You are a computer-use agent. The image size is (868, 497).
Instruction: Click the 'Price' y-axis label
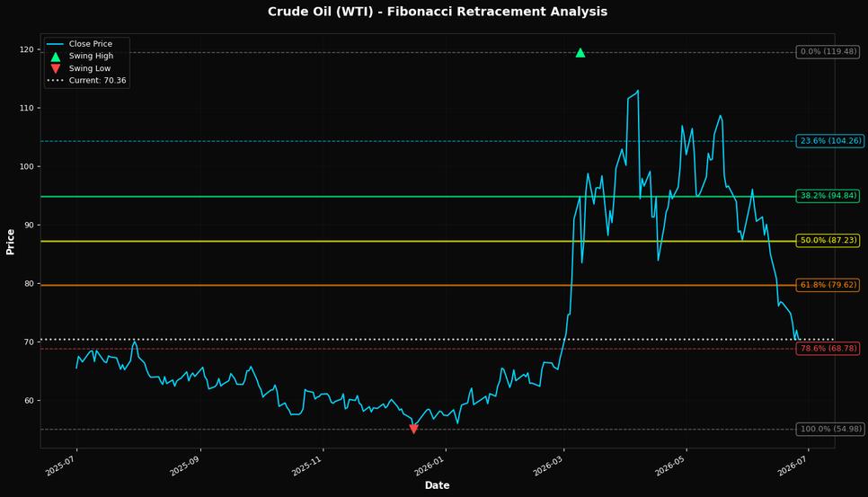pyautogui.click(x=11, y=242)
